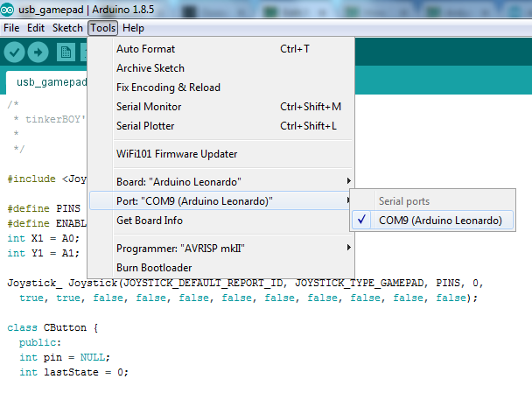Select Fix Encoding & Reload
This screenshot has width=532, height=393.
coord(220,88)
